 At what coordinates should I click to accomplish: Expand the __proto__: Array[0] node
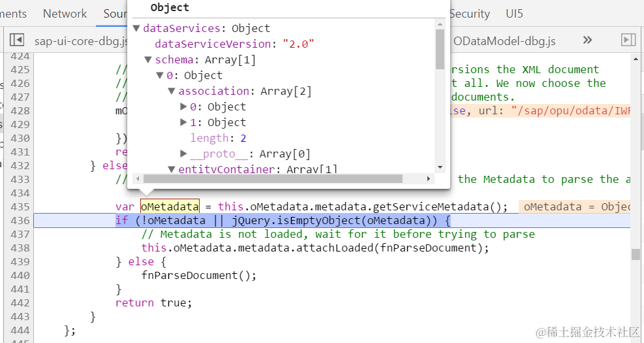[x=183, y=154]
